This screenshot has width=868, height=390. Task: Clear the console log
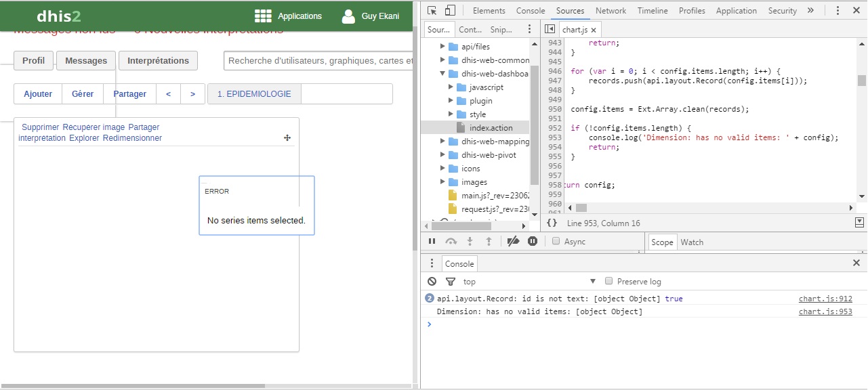point(432,281)
